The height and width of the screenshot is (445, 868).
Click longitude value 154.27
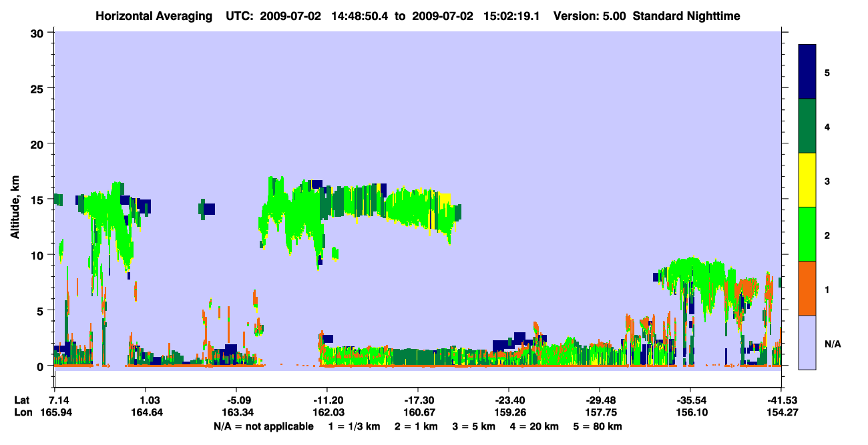tap(781, 412)
